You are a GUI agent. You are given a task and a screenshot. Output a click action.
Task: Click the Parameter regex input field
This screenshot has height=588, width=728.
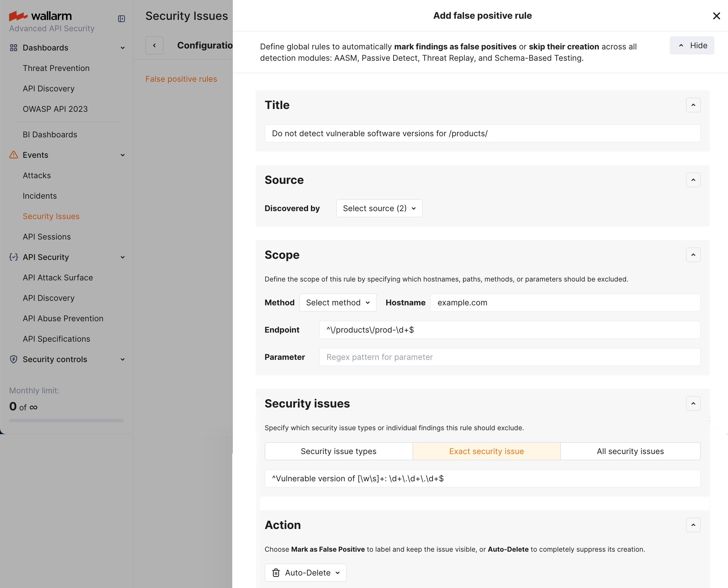pyautogui.click(x=509, y=357)
